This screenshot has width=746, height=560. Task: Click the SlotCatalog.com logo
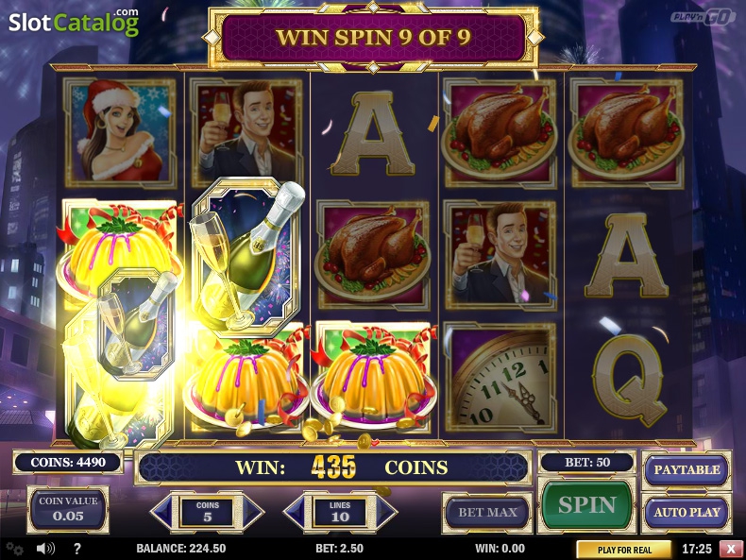(x=74, y=22)
